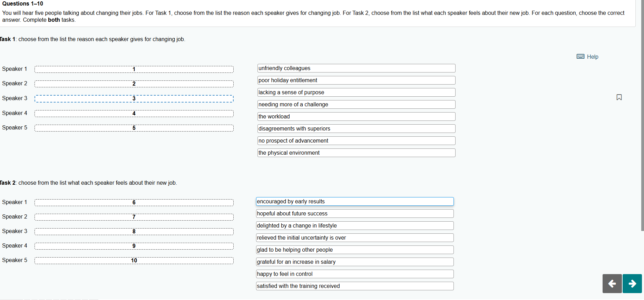Choose "poor holiday entitlement" from the list
The width and height of the screenshot is (644, 300).
tap(356, 80)
